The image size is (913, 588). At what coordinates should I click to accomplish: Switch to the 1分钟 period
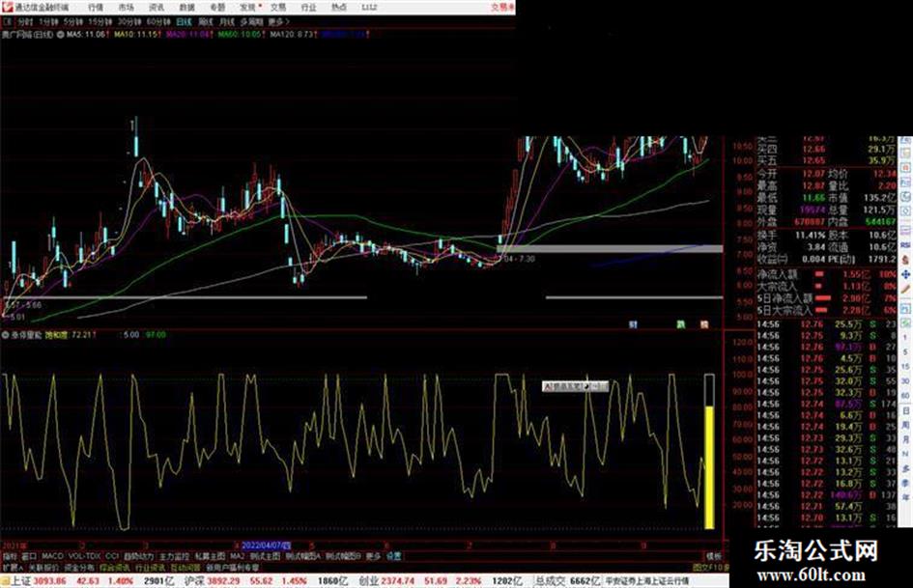tap(48, 22)
